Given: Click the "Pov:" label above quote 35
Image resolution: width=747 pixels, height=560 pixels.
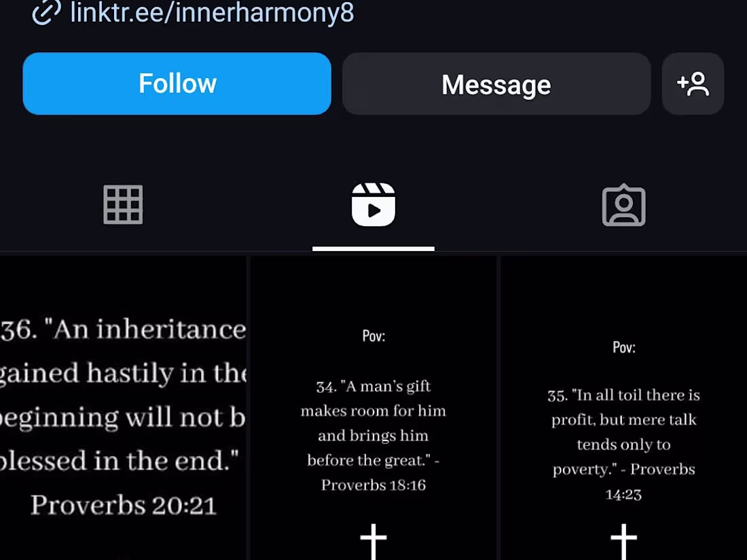Looking at the screenshot, I should click(623, 348).
